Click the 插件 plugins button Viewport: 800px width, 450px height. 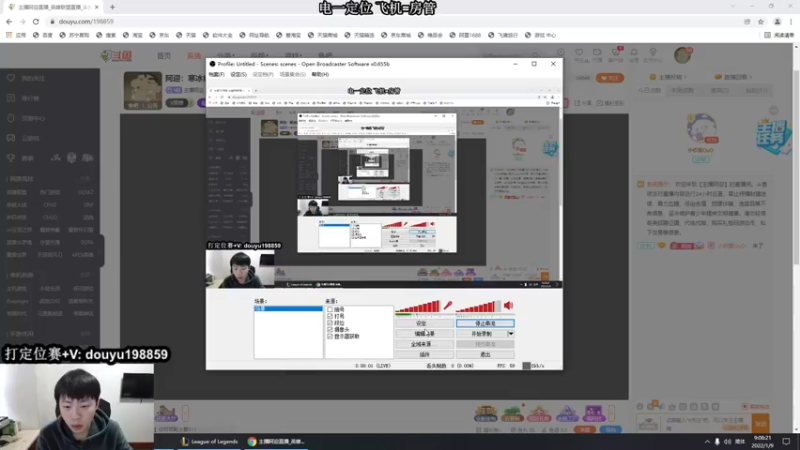click(425, 354)
